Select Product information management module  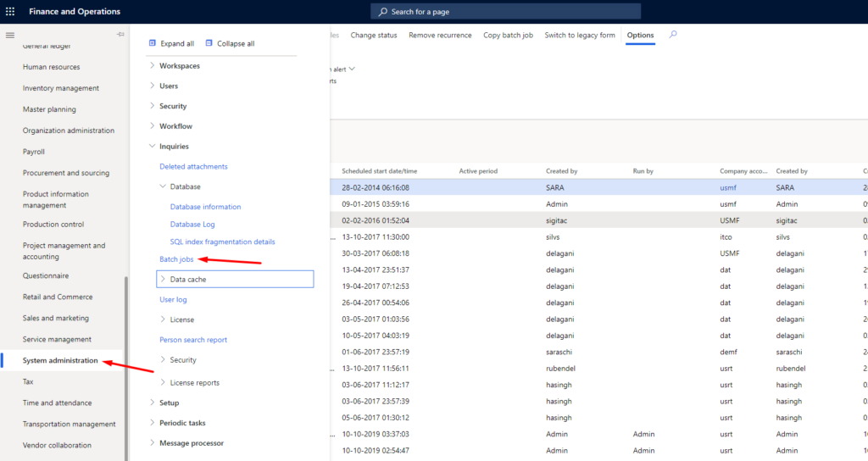click(x=55, y=200)
